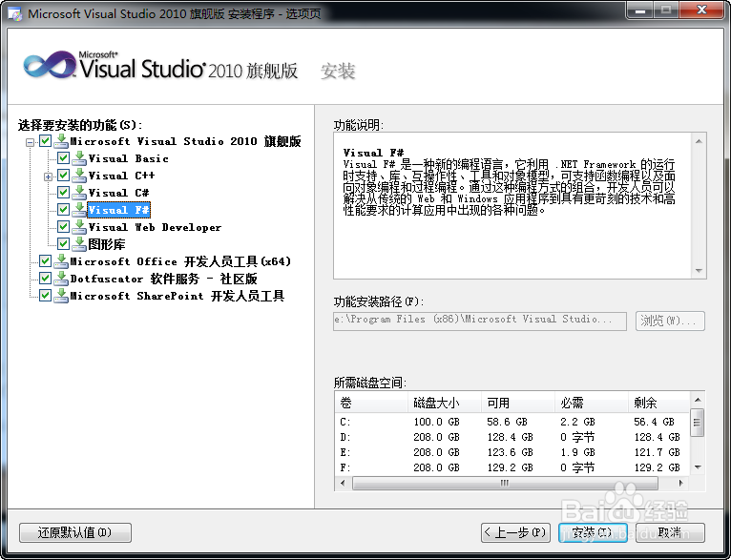The height and width of the screenshot is (560, 731).
Task: Uncheck the 图形库 checkbox
Action: [x=63, y=243]
